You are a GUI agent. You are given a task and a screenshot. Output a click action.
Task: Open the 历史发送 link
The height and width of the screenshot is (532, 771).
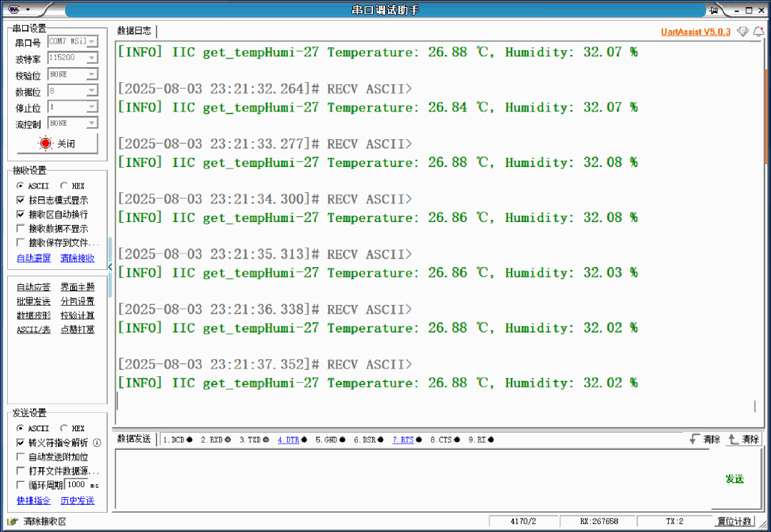77,501
